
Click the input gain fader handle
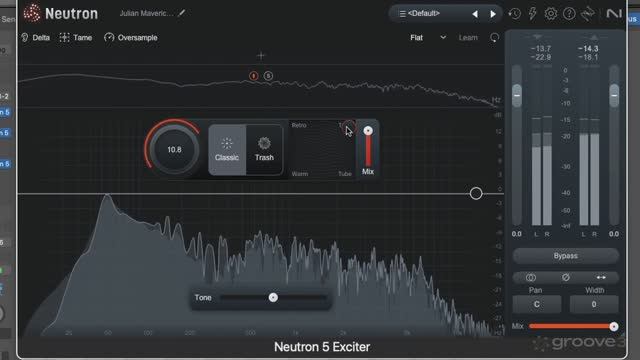[517, 96]
